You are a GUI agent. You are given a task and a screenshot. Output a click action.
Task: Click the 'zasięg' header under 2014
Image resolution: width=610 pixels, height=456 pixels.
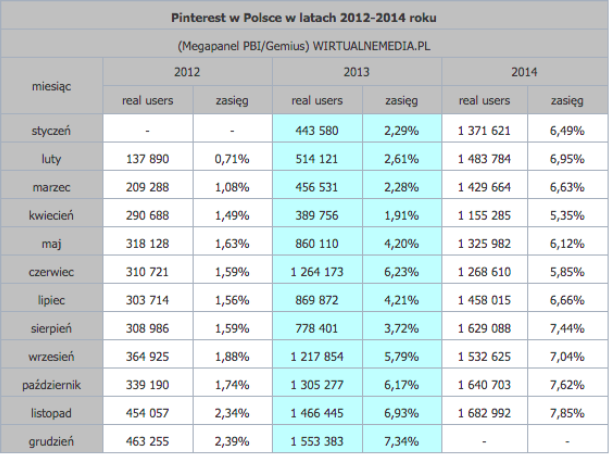click(x=567, y=101)
